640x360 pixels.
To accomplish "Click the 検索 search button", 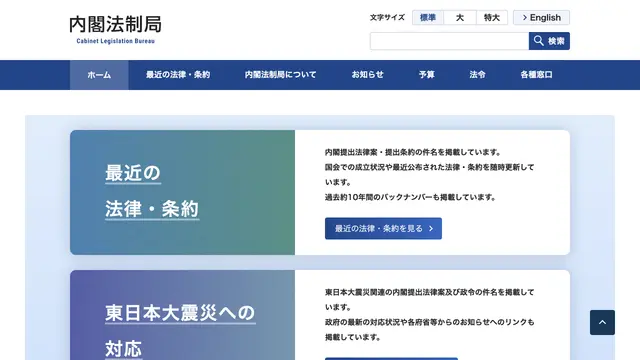I will (549, 41).
